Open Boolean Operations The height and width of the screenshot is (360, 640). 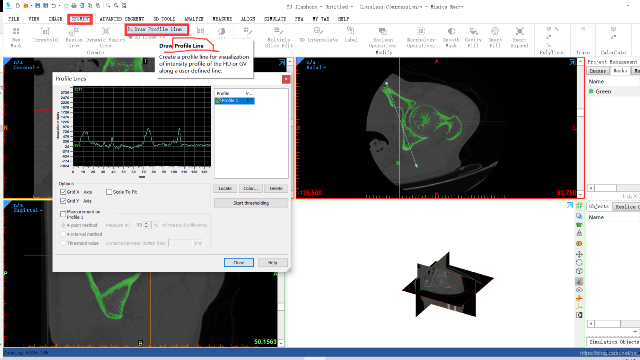pyautogui.click(x=382, y=37)
